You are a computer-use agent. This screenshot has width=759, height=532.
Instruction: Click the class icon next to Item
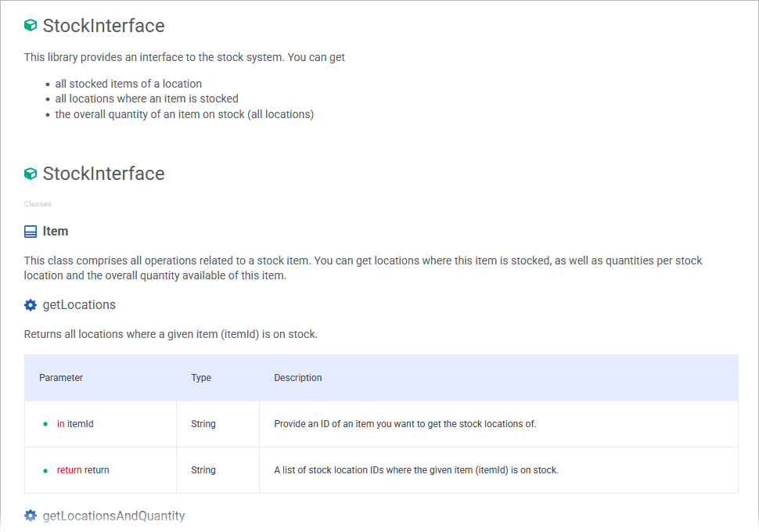coord(31,232)
